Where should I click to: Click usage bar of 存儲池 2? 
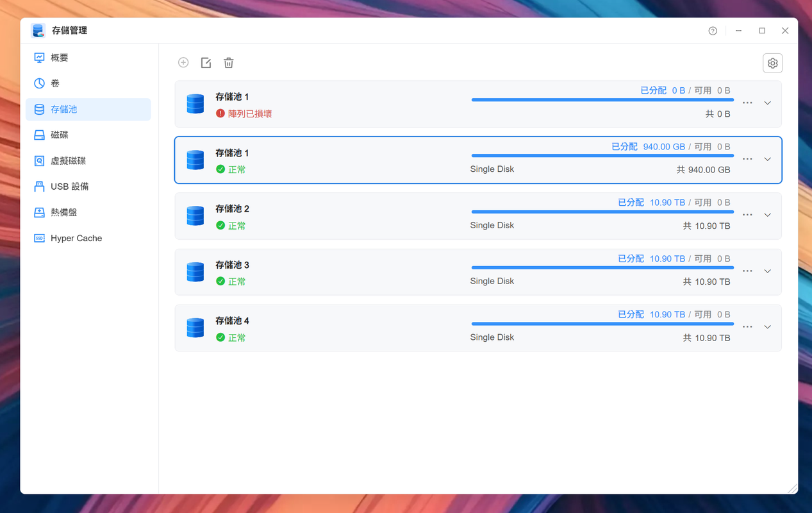coord(602,212)
